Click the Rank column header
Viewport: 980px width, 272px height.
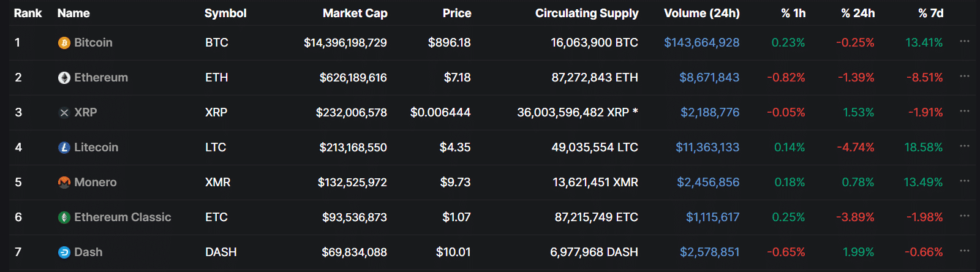[28, 13]
